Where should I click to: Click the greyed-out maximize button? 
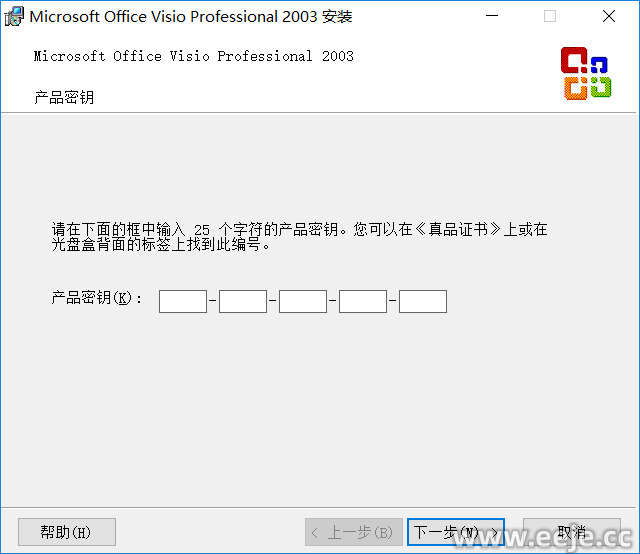pyautogui.click(x=550, y=17)
